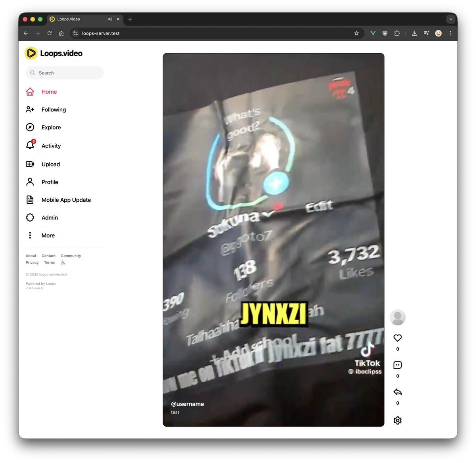Viewport: 476px width, 463px height.
Task: Open the Admin panel icon
Action: 30,217
